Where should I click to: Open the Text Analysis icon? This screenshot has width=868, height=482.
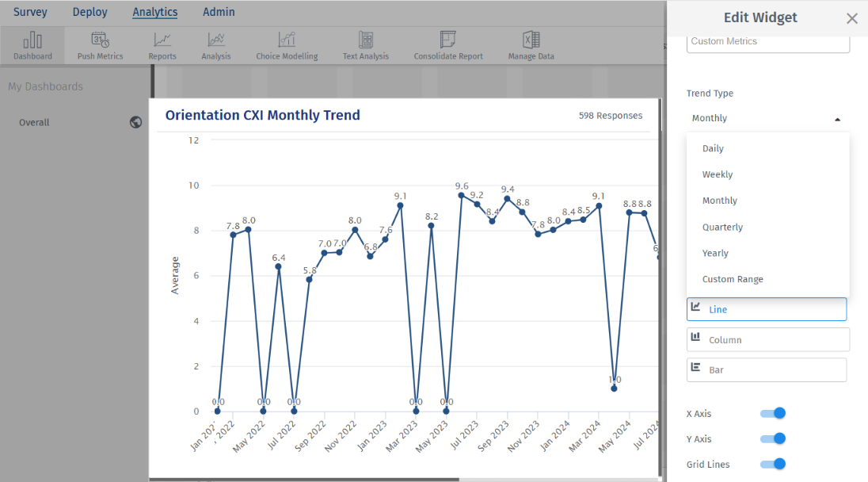(x=366, y=40)
